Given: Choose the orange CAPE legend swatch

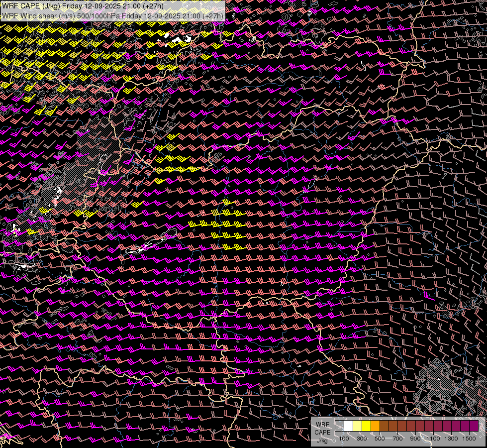Looking at the screenshot, I should pyautogui.click(x=375, y=426).
